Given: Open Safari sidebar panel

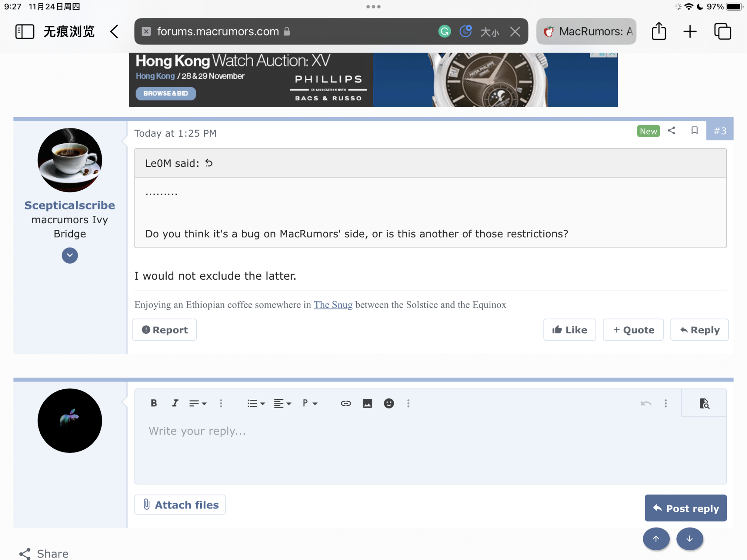Looking at the screenshot, I should (x=25, y=31).
